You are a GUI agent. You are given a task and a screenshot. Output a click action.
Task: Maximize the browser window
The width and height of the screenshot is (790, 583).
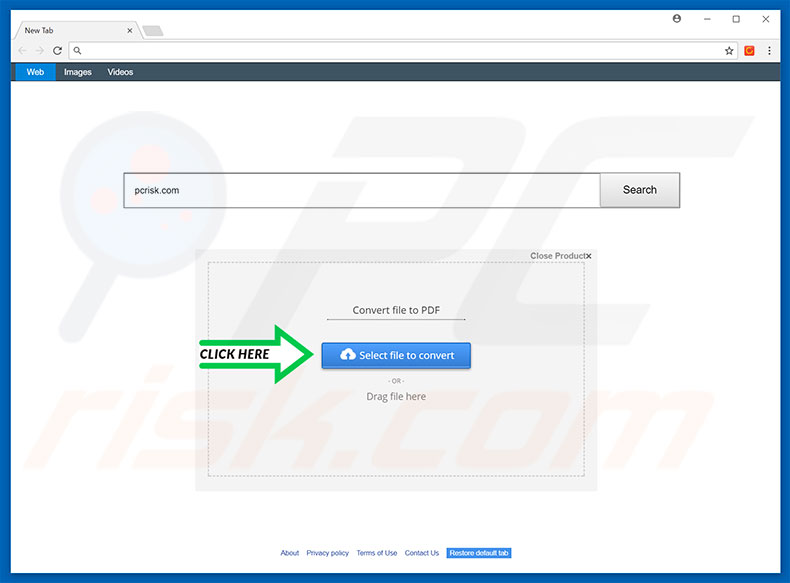(736, 19)
